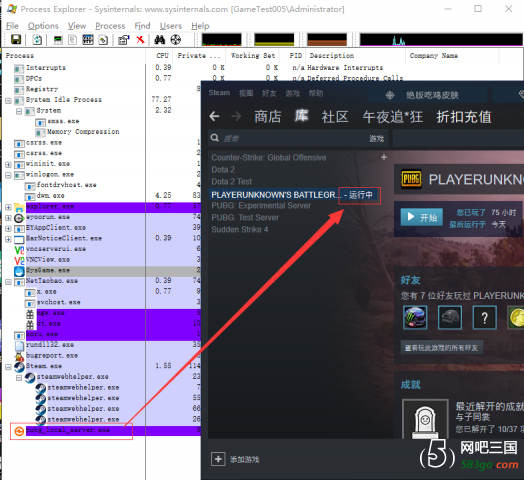
Task: Open the View menu
Action: tap(77, 26)
